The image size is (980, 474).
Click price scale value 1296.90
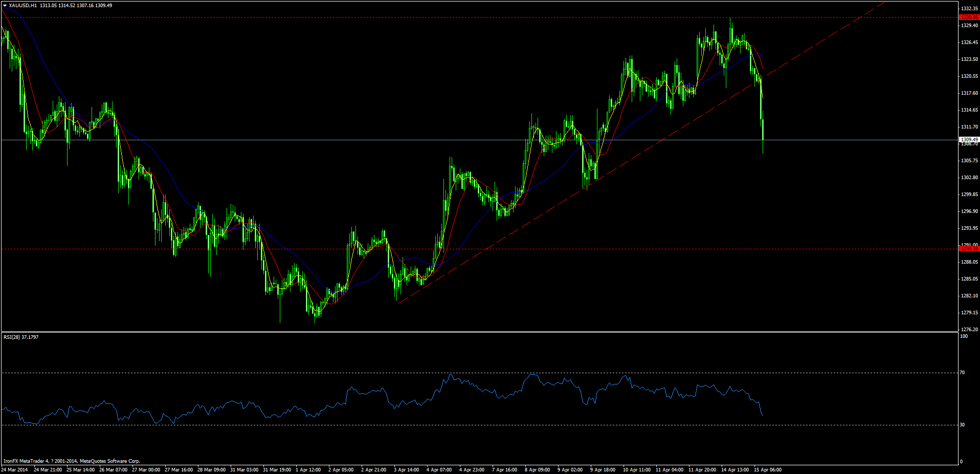point(969,211)
